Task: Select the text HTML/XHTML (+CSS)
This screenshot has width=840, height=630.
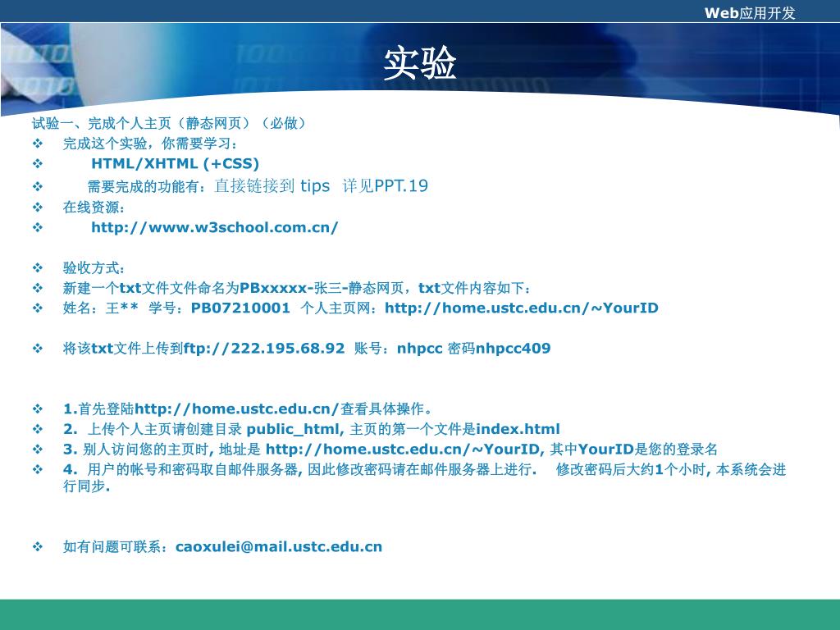Action: click(176, 163)
